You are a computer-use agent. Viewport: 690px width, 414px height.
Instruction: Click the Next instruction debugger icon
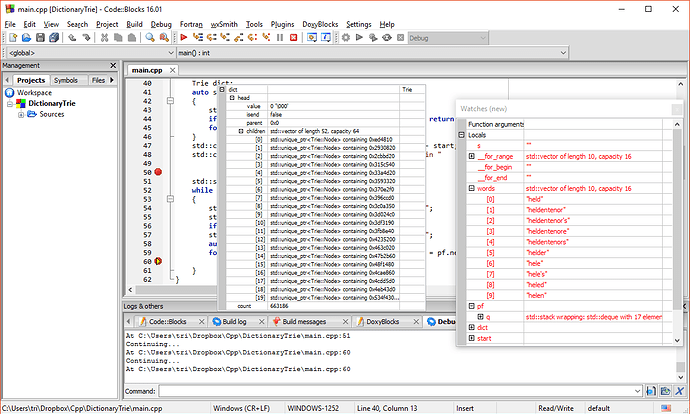coord(252,38)
